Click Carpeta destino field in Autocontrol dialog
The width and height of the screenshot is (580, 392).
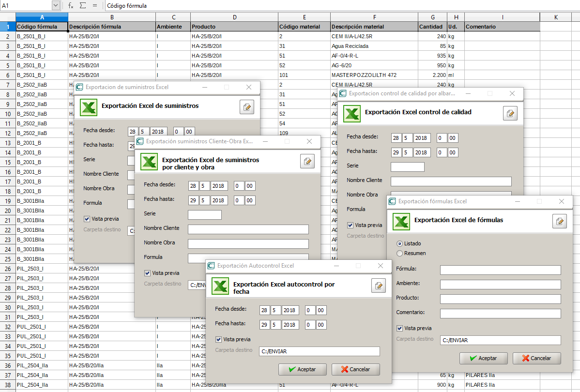(320, 351)
